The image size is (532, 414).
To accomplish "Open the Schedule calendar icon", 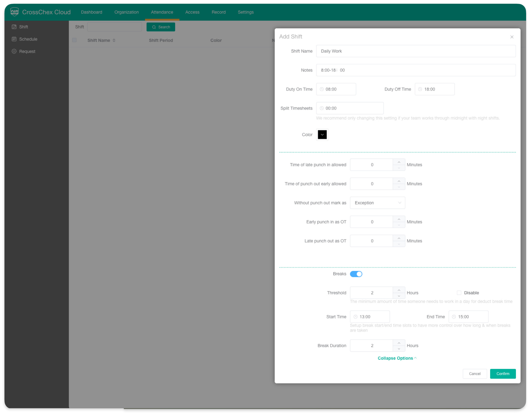I will point(14,39).
